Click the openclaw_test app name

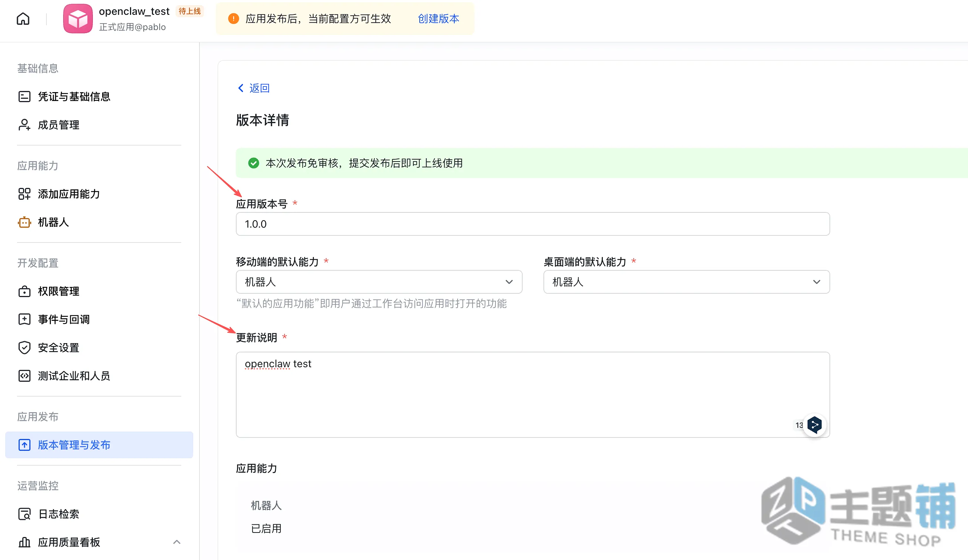click(x=134, y=11)
